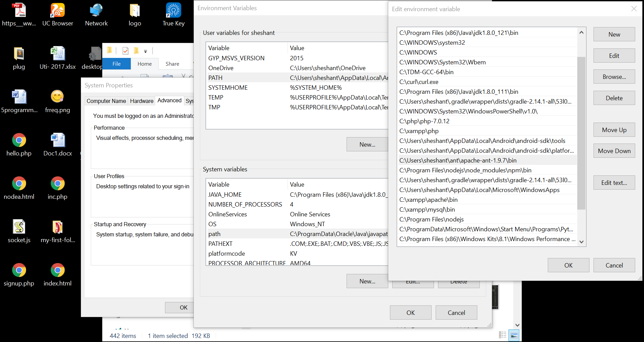Select the logo folder icon on desktop
644x342 pixels.
[135, 15]
